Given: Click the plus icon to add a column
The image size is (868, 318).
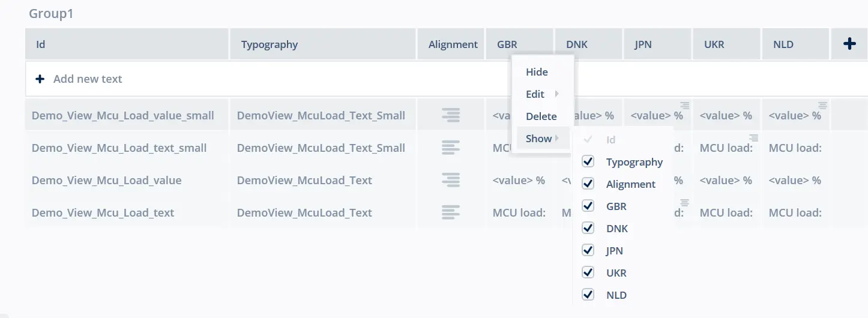Looking at the screenshot, I should click(x=849, y=44).
